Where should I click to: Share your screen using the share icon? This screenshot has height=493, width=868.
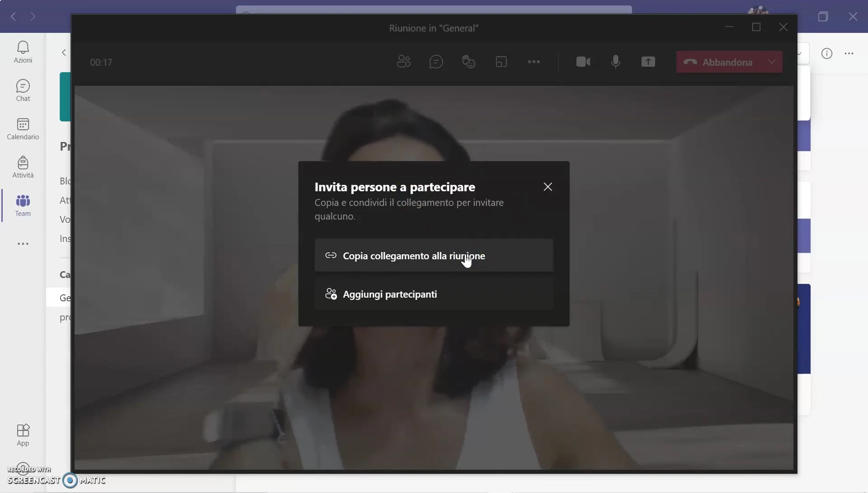[648, 62]
